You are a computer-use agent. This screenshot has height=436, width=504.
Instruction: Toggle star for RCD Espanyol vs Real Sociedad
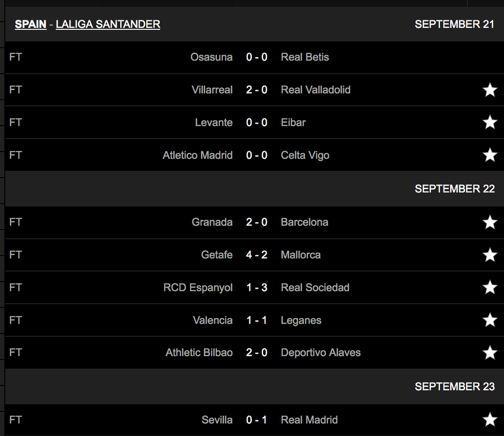click(x=490, y=287)
